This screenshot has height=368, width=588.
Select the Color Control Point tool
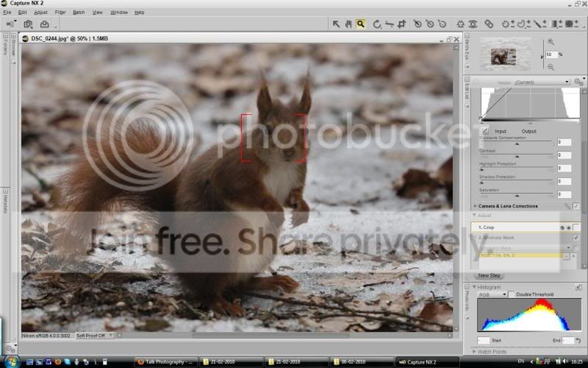[461, 24]
